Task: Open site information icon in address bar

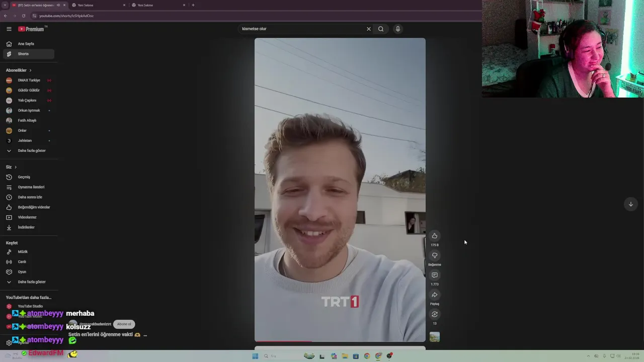Action: pos(34,16)
